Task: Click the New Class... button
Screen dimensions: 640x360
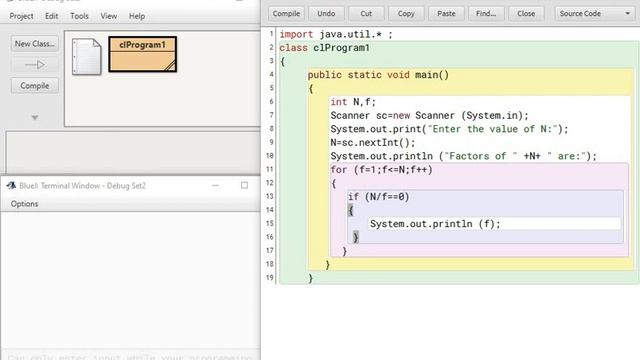Action: 35,44
